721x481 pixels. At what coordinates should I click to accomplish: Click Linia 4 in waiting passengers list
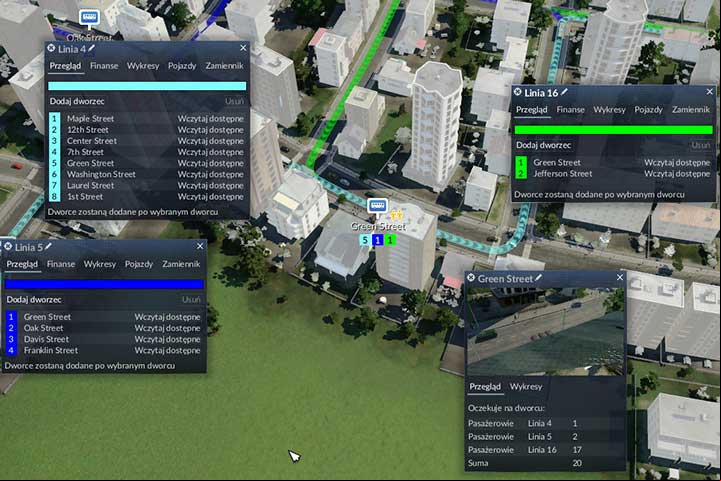click(x=540, y=423)
